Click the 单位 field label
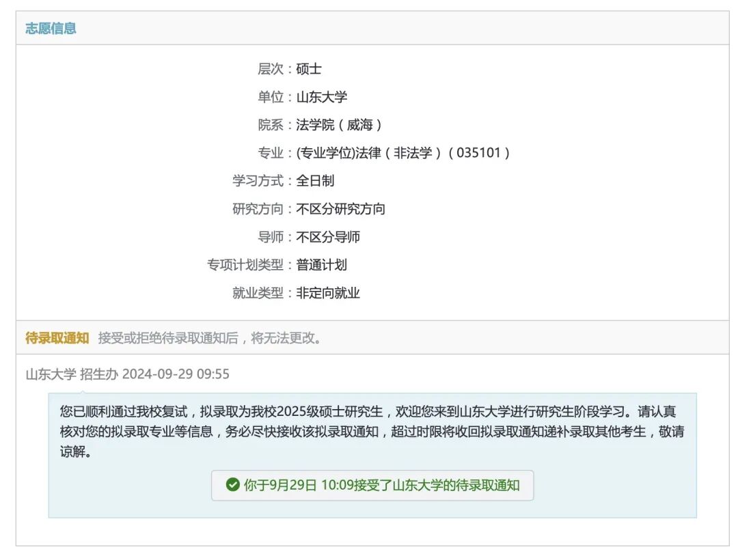 coord(271,97)
